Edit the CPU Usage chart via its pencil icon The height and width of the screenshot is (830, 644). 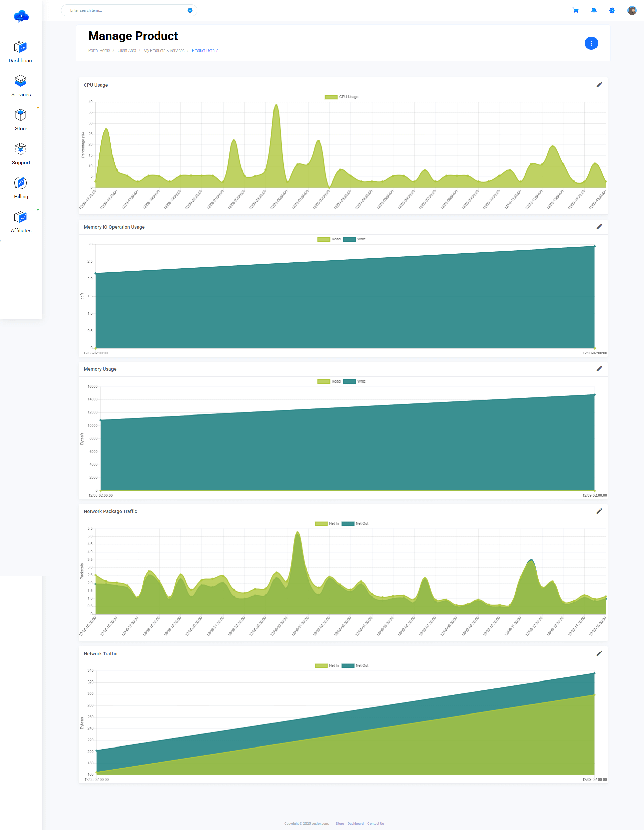click(599, 85)
